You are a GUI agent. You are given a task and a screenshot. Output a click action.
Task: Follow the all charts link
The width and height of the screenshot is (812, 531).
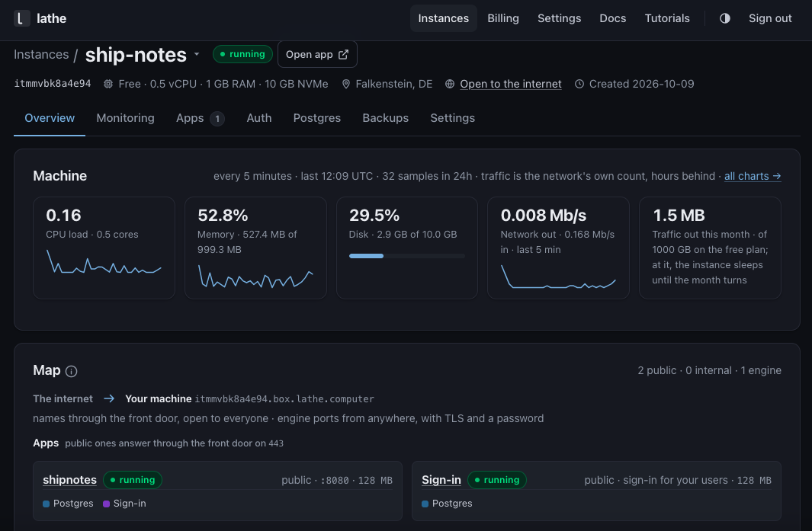pos(753,177)
